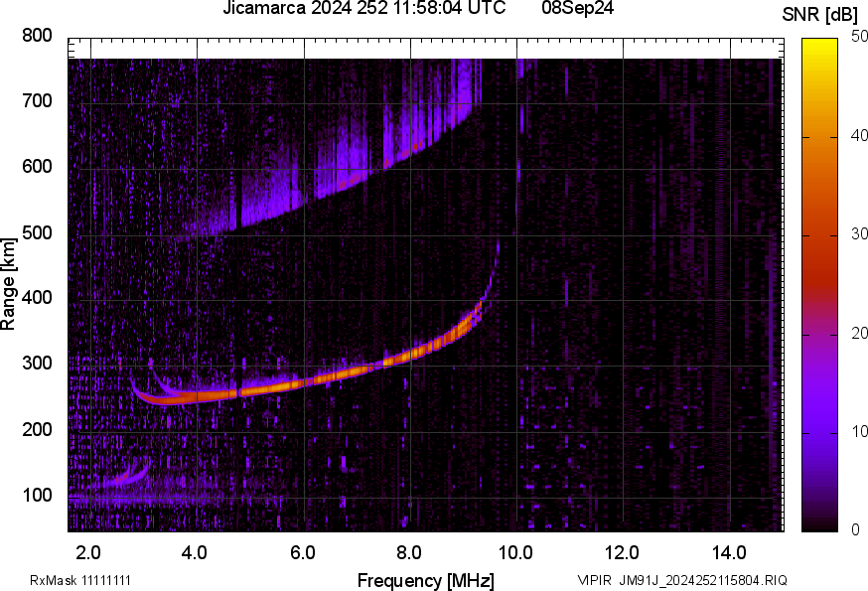This screenshot has width=868, height=591.
Task: Click the 08Sep24 date label
Action: (x=577, y=8)
